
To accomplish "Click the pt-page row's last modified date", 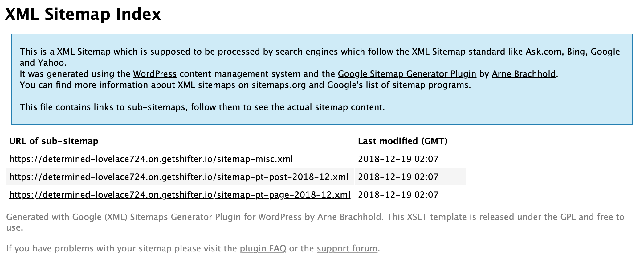I will coord(398,195).
